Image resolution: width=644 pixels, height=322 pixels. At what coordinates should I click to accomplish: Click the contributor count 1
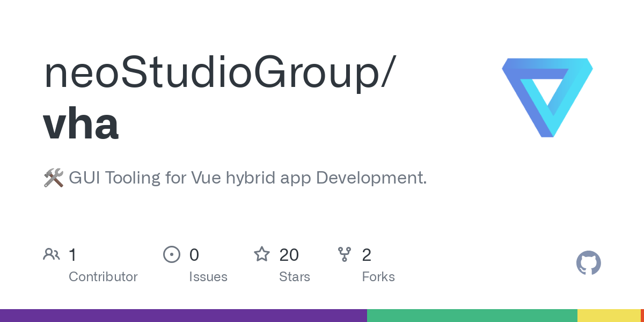click(x=72, y=254)
